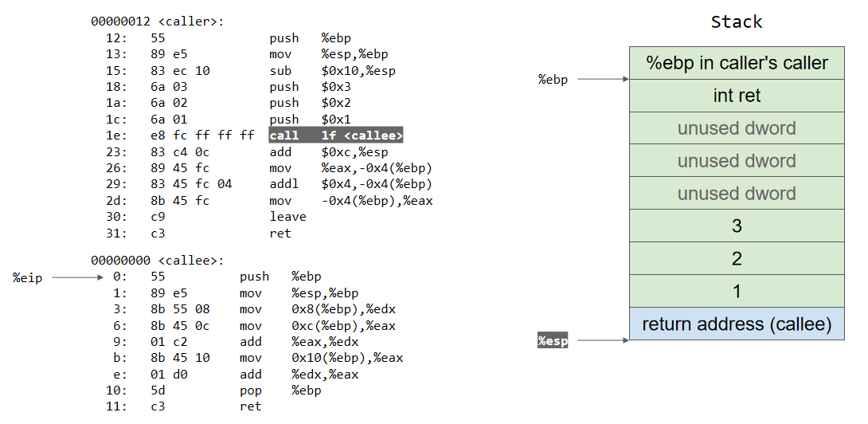Click the "Stack" title text
Viewport: 868px width, 424px height.
click(x=736, y=22)
